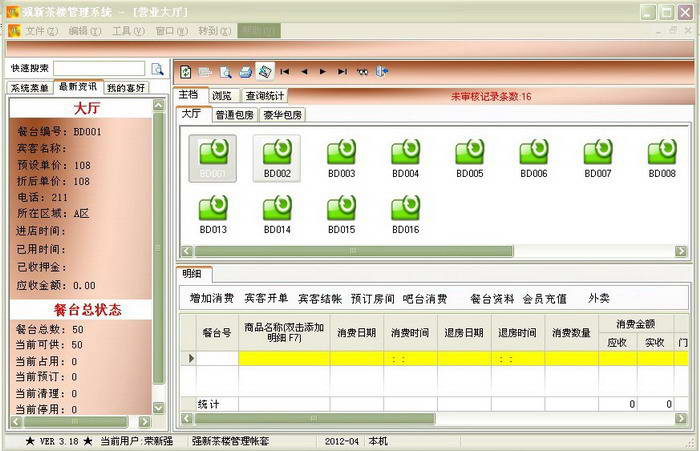
Task: Click the 增加消费 button
Action: coord(212,298)
